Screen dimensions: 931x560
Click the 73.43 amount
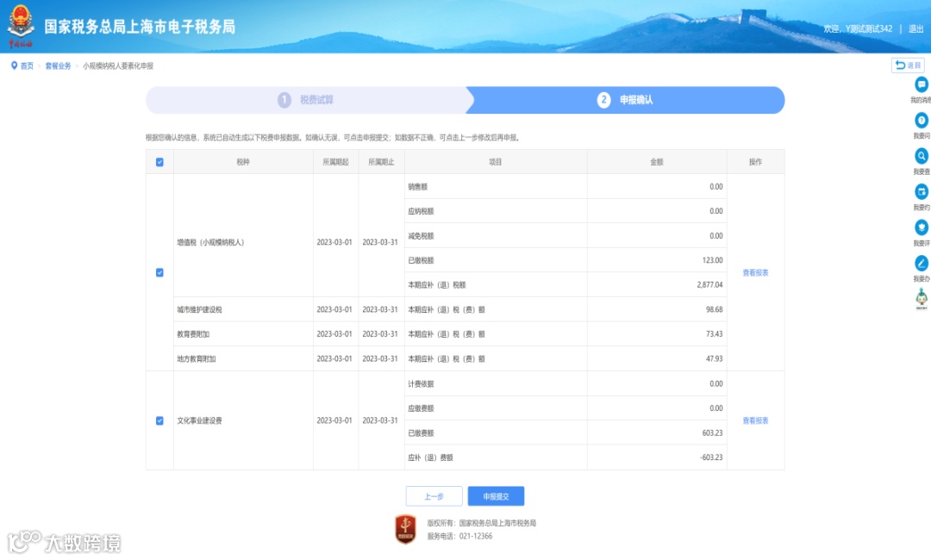tap(715, 334)
